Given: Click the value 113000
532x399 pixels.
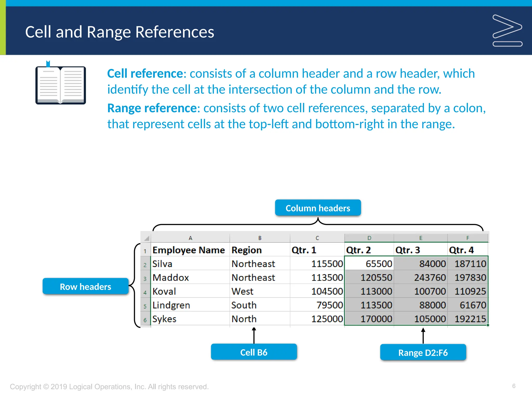Looking at the screenshot, I should click(x=369, y=291).
